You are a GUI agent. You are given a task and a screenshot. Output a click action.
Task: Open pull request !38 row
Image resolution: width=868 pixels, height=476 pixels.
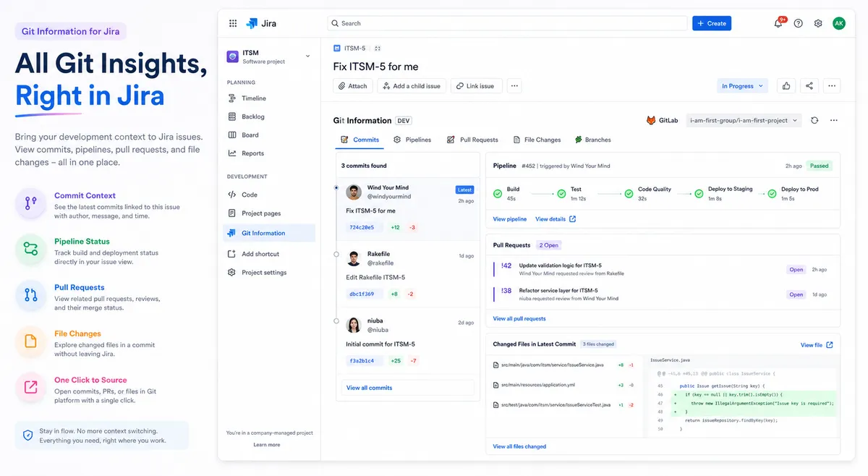coord(663,294)
